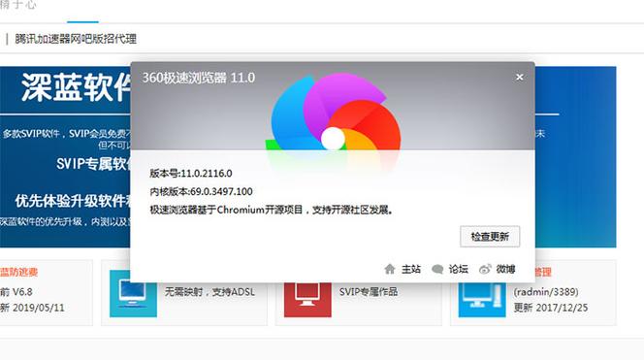Image resolution: width=644 pixels, height=360 pixels.
Task: Click the SVIP专属软件 banner text
Action: pos(94,164)
